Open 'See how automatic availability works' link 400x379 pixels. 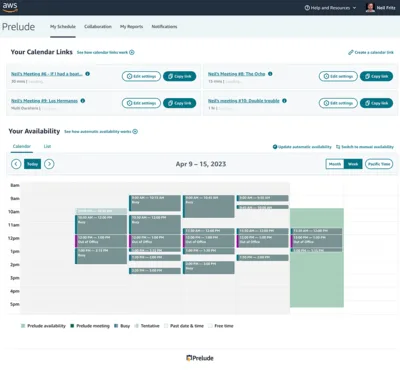point(101,132)
